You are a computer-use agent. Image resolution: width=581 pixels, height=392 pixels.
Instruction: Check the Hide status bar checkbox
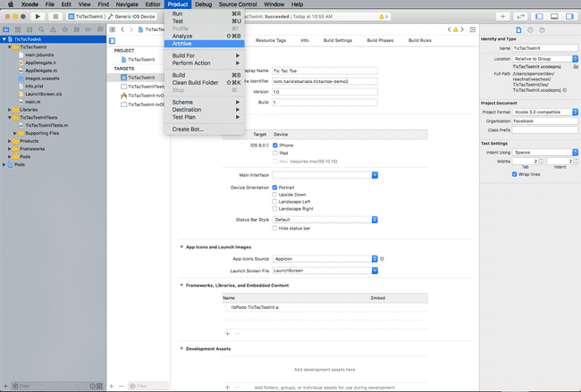click(x=274, y=228)
